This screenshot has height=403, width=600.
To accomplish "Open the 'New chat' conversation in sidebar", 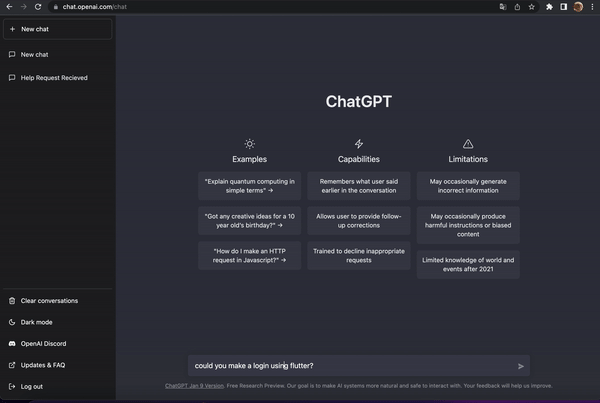I will pos(57,55).
